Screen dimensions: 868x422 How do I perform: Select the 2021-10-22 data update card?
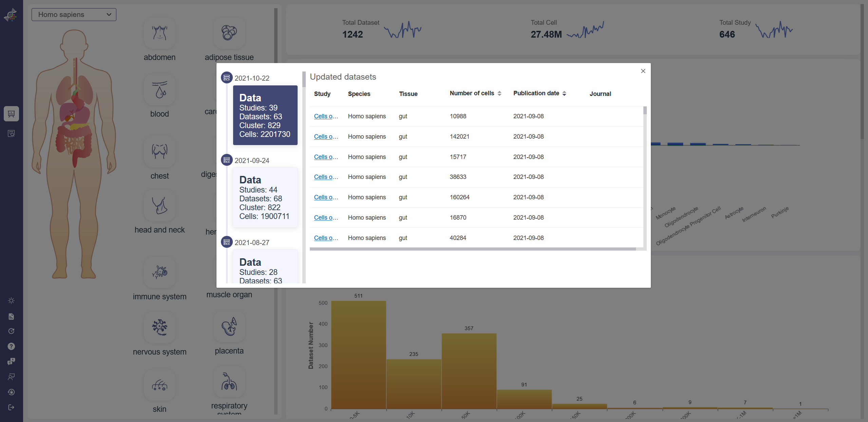(x=265, y=115)
